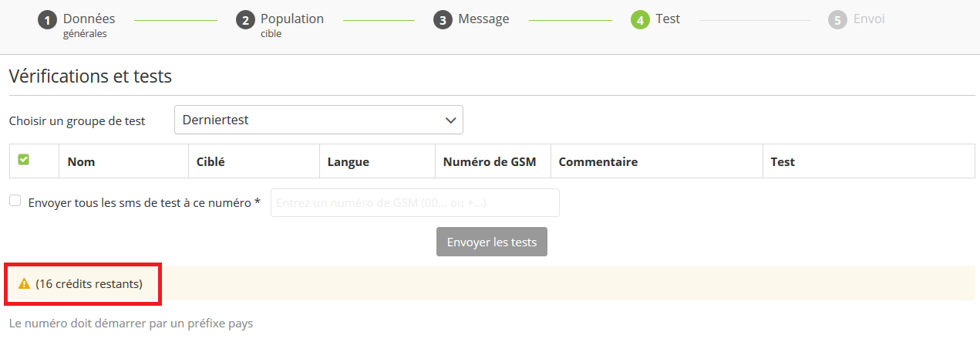Focus the GSM number input field
The image size is (980, 349).
pos(414,203)
